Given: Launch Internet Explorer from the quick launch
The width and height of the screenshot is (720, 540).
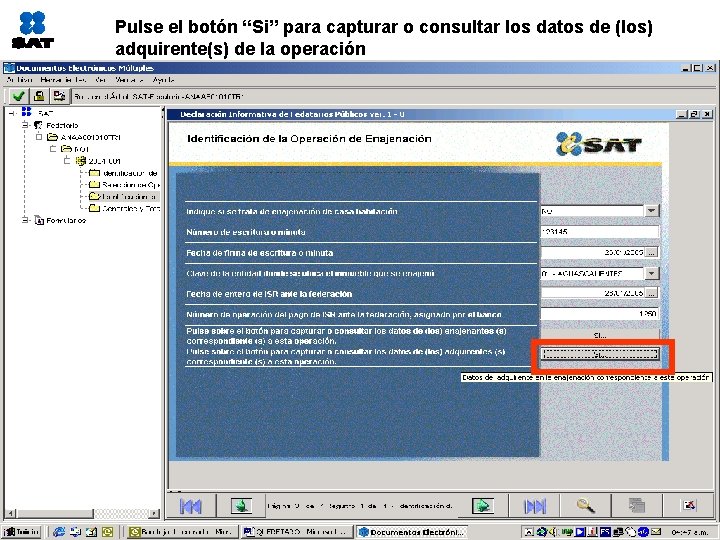Looking at the screenshot, I should point(59,532).
